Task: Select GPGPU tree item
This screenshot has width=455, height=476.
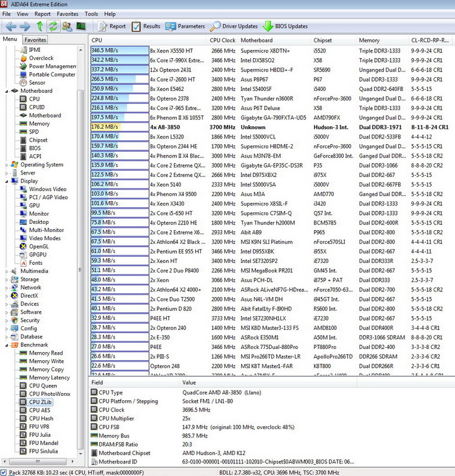Action: point(38,255)
